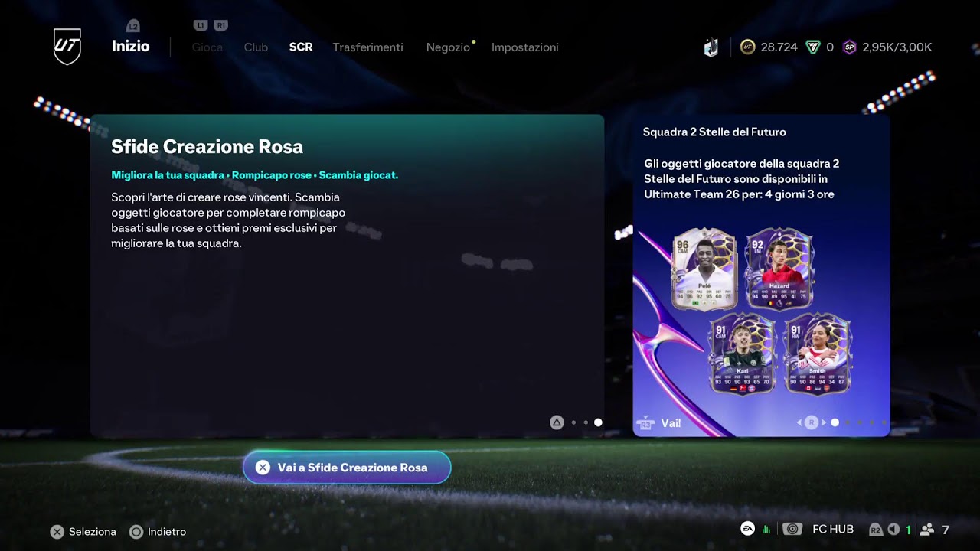Click the friends online people icon
The width and height of the screenshot is (980, 551).
tap(927, 530)
